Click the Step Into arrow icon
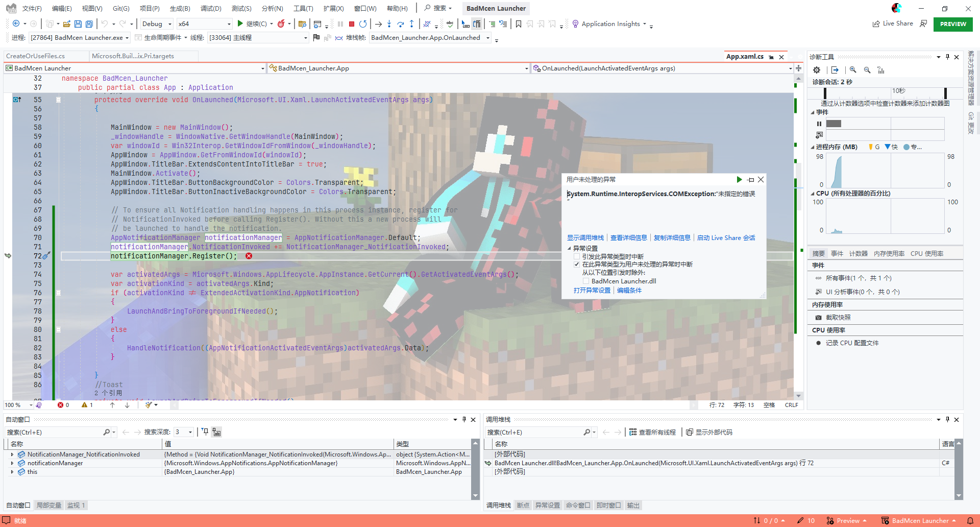 tap(389, 23)
